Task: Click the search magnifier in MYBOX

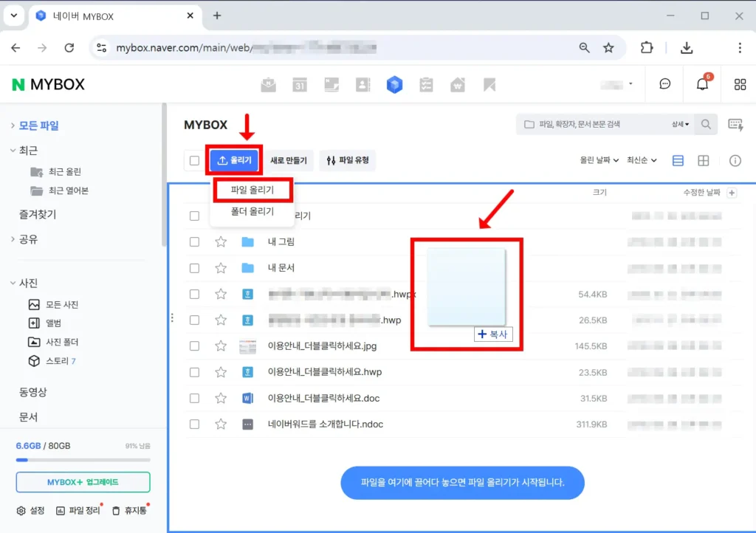Action: (x=706, y=124)
